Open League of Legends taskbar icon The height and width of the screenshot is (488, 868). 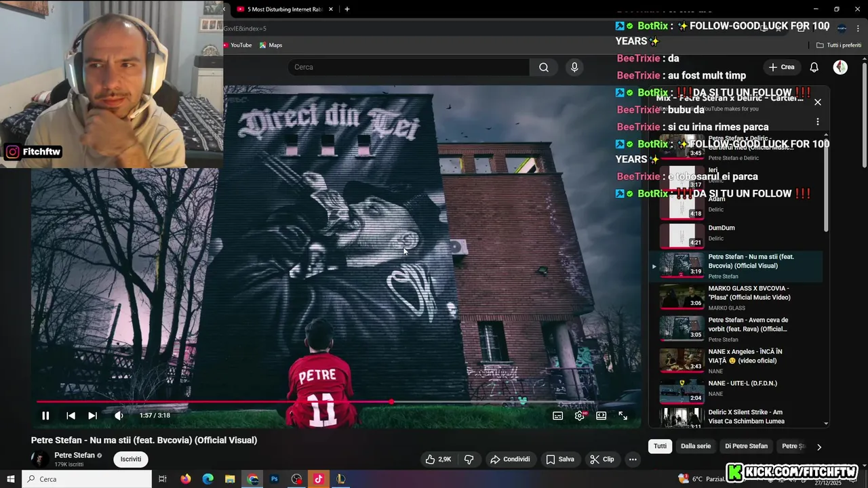341,479
